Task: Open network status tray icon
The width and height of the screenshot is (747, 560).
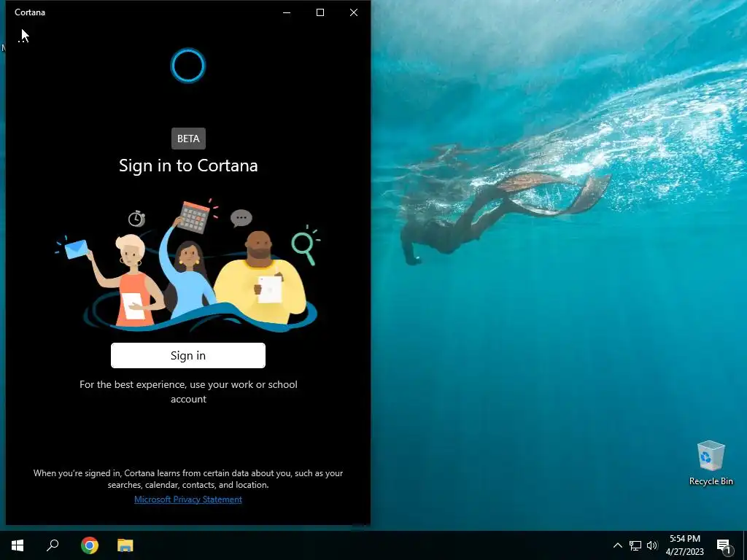Action: pyautogui.click(x=635, y=545)
